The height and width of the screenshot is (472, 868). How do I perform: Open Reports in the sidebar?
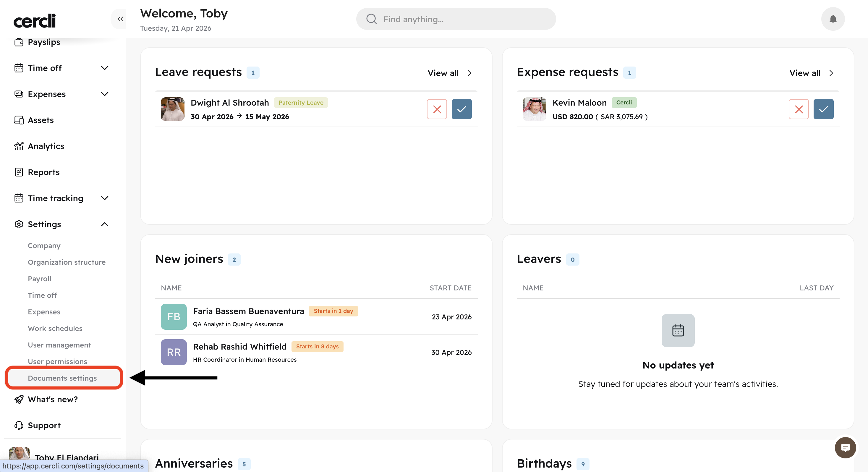click(43, 172)
